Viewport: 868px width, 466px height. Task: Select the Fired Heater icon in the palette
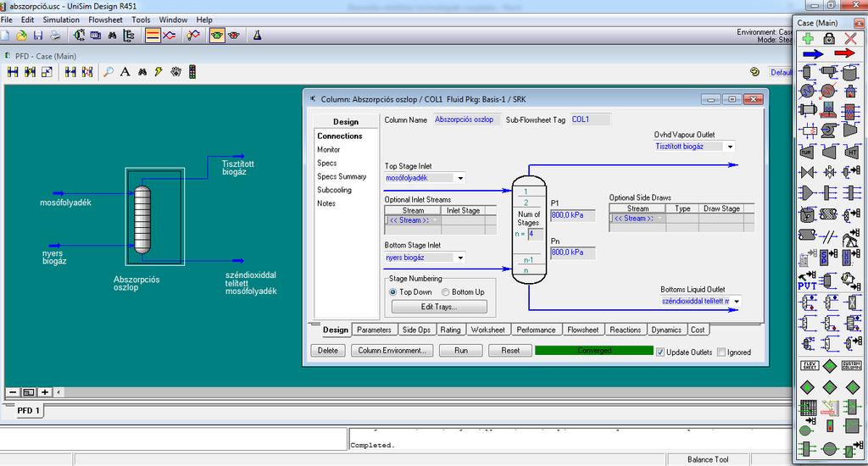851,90
